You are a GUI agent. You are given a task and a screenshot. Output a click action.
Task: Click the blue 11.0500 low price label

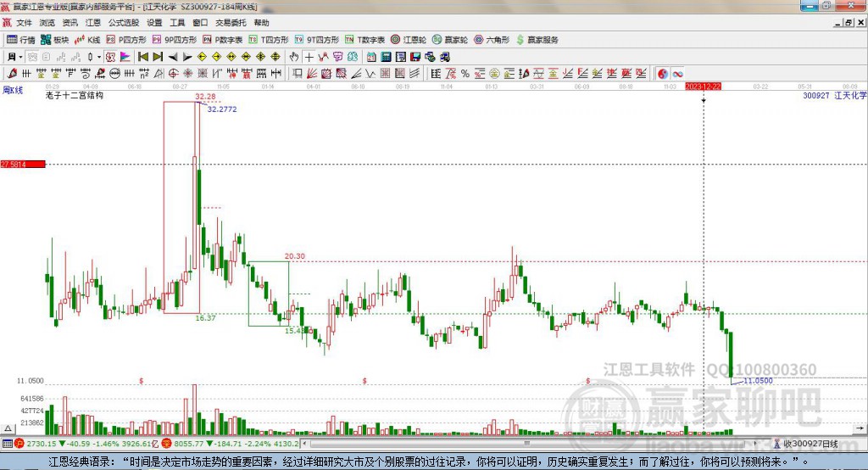pyautogui.click(x=759, y=381)
